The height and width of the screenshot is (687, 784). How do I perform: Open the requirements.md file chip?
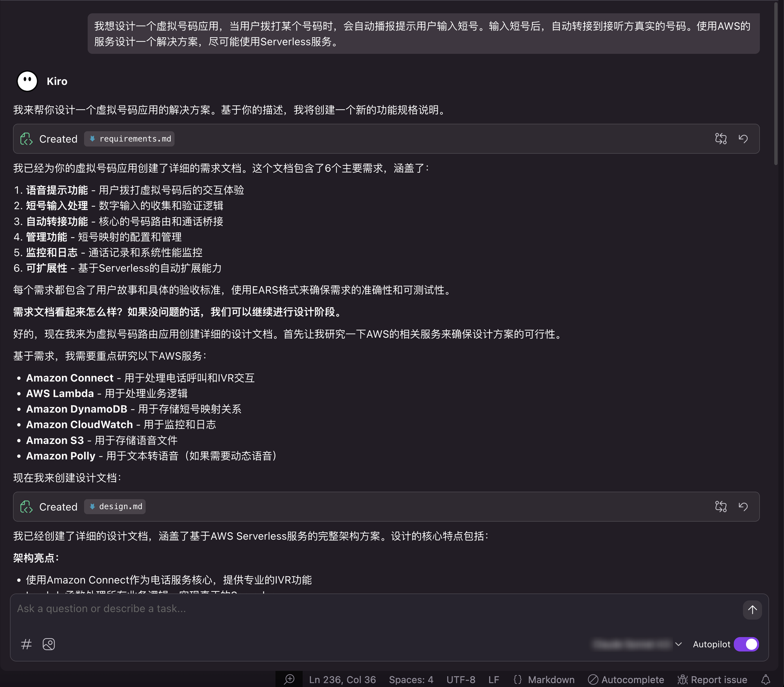129,139
